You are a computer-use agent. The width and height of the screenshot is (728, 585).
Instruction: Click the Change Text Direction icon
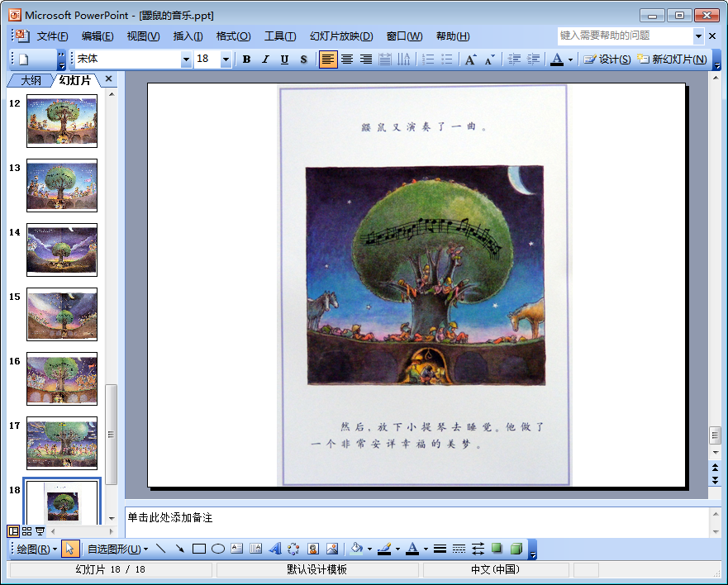(404, 59)
